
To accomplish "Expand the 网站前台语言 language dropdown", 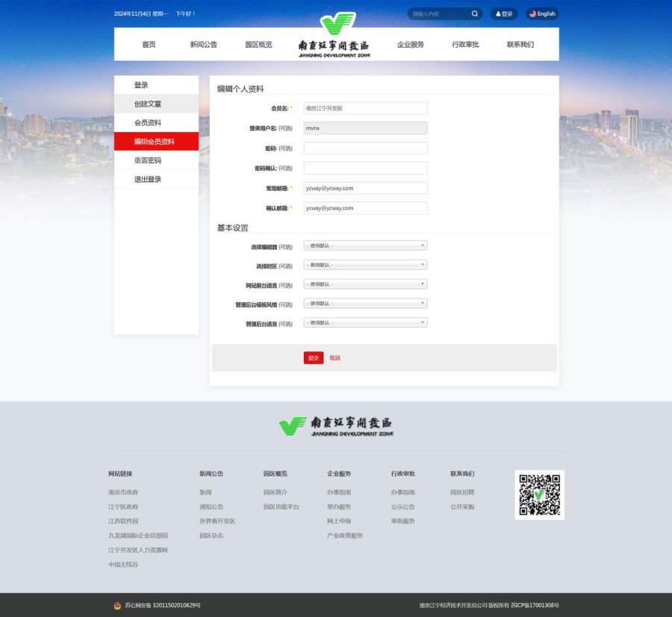I will (365, 284).
